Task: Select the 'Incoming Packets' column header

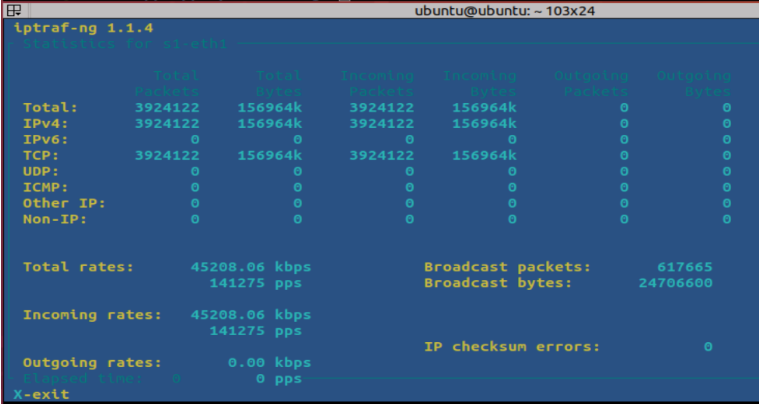Action: pos(377,84)
